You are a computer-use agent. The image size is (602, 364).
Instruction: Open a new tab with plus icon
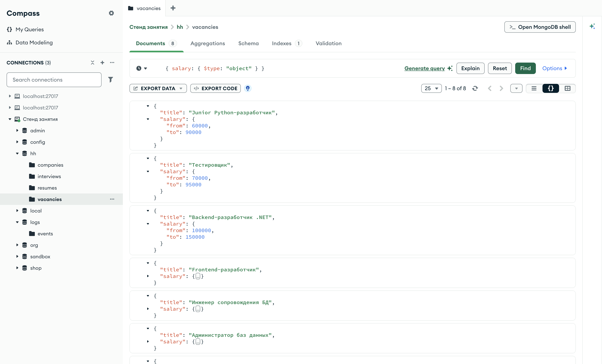tap(173, 8)
